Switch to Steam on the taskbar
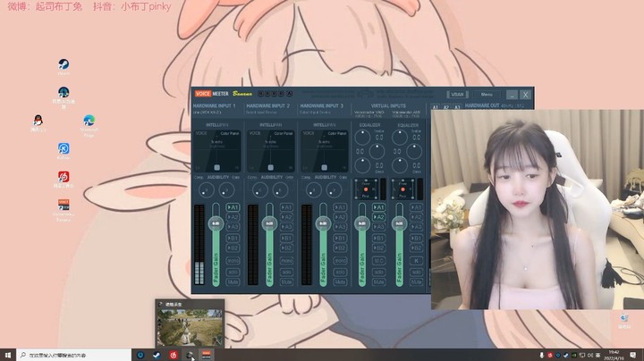The height and width of the screenshot is (361, 644). [x=157, y=355]
